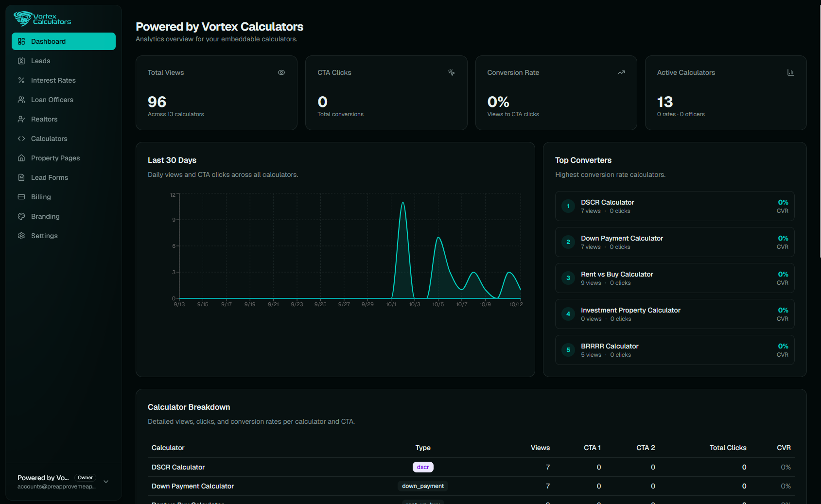Screen dimensions: 821x504
Task: Click the dscr type badge
Action: pyautogui.click(x=423, y=467)
